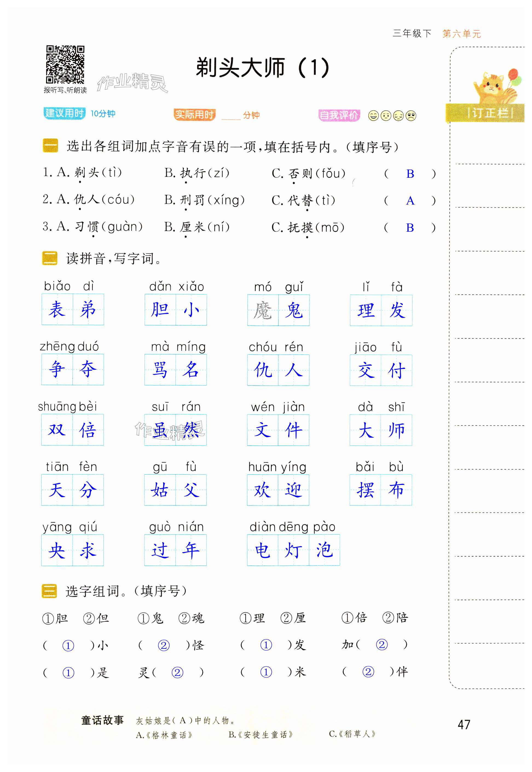Click the 童话故事 label at the bottom
The image size is (532, 772).
[x=102, y=720]
